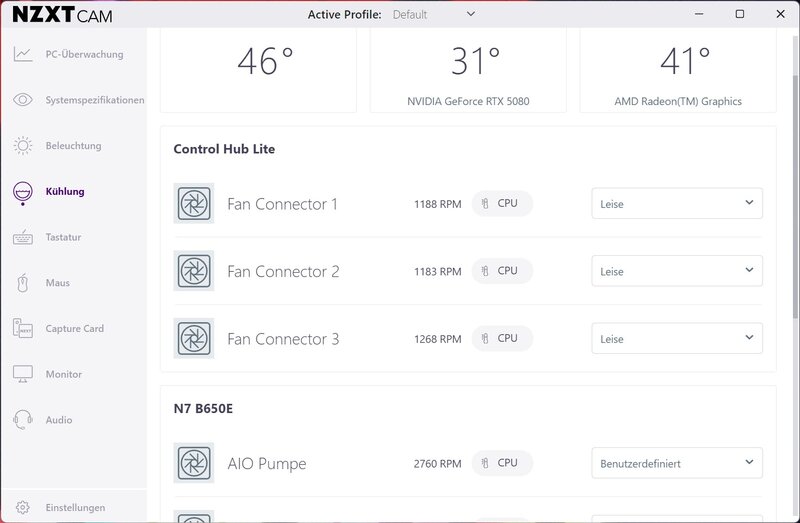Viewport: 800px width, 523px height.
Task: Click the 1268 RPM reading
Action: [437, 339]
